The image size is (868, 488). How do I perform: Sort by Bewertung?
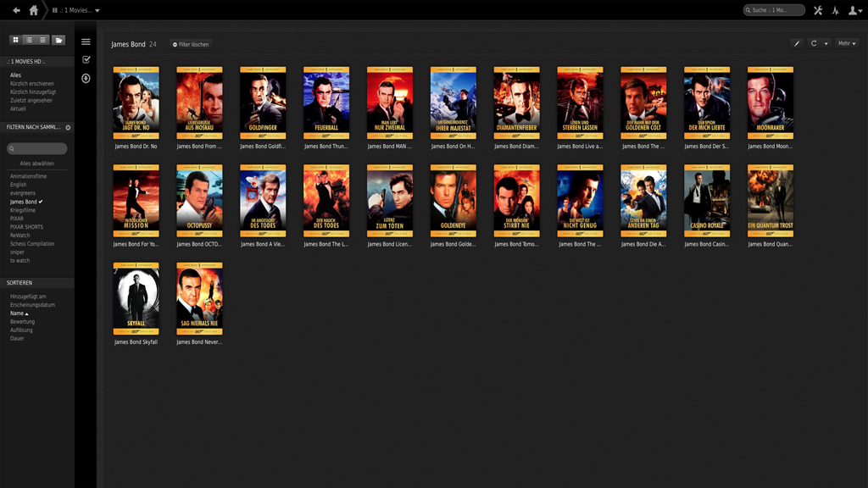coord(22,321)
